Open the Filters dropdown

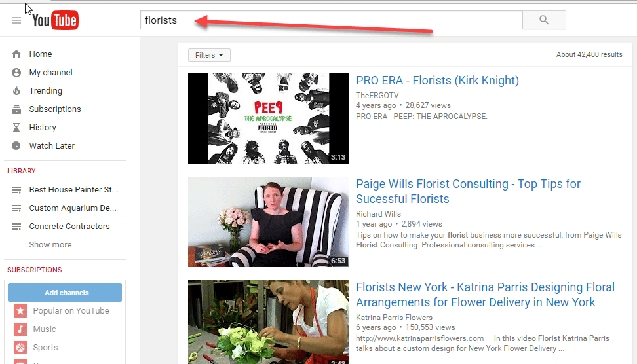point(209,55)
